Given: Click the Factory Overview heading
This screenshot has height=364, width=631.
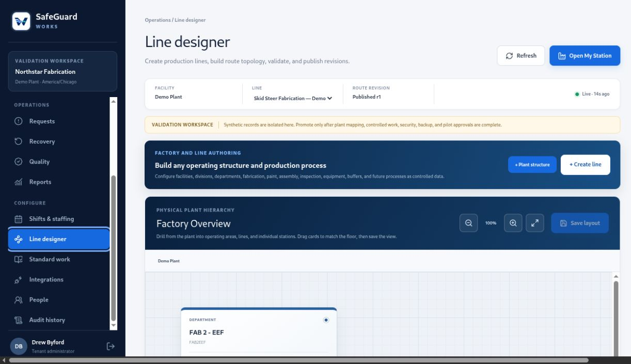Looking at the screenshot, I should (x=194, y=224).
